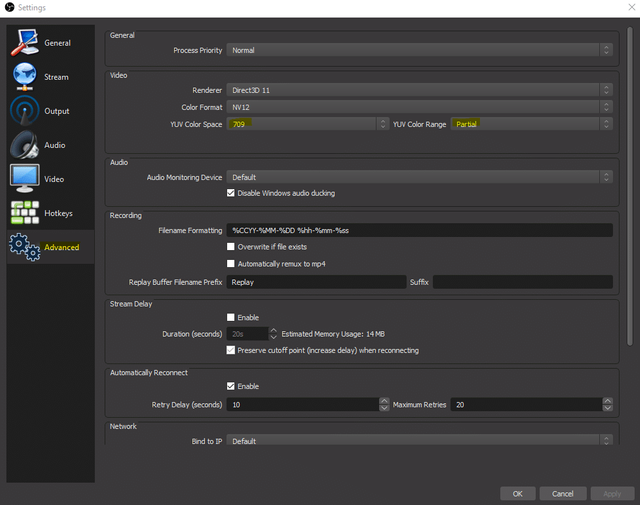This screenshot has height=505, width=640.
Task: Decrease Maximum Retries with down arrow
Action: point(608,408)
